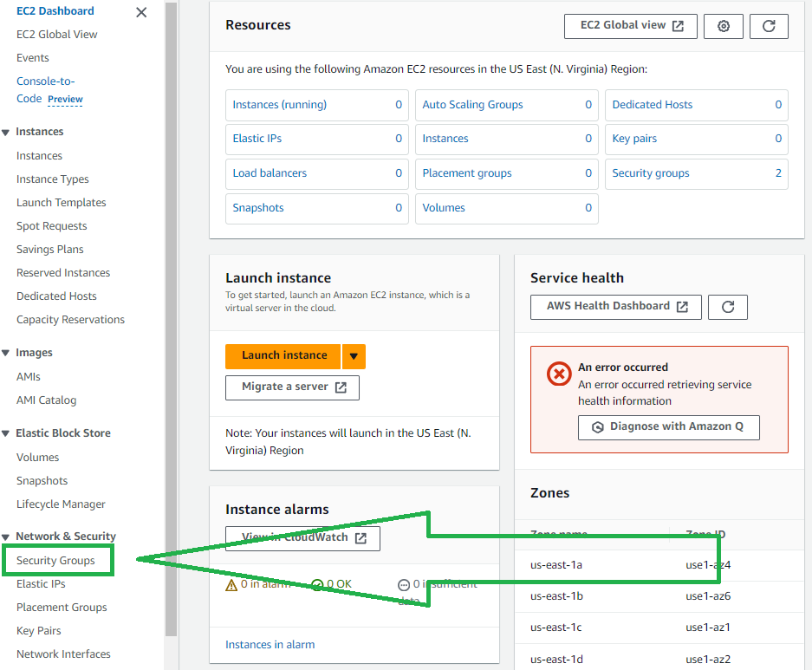Image resolution: width=812 pixels, height=670 pixels.
Task: Open EC2 Dashboard in sidebar
Action: point(55,11)
